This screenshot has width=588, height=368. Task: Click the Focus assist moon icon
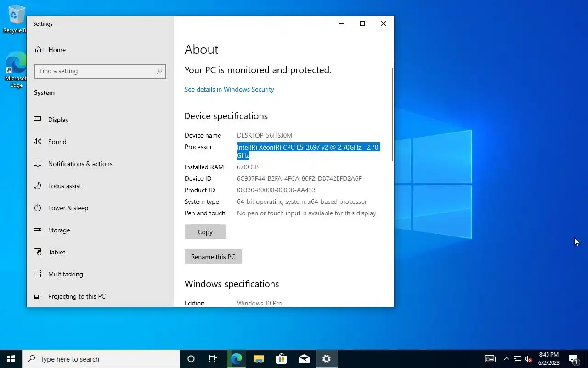tap(38, 186)
